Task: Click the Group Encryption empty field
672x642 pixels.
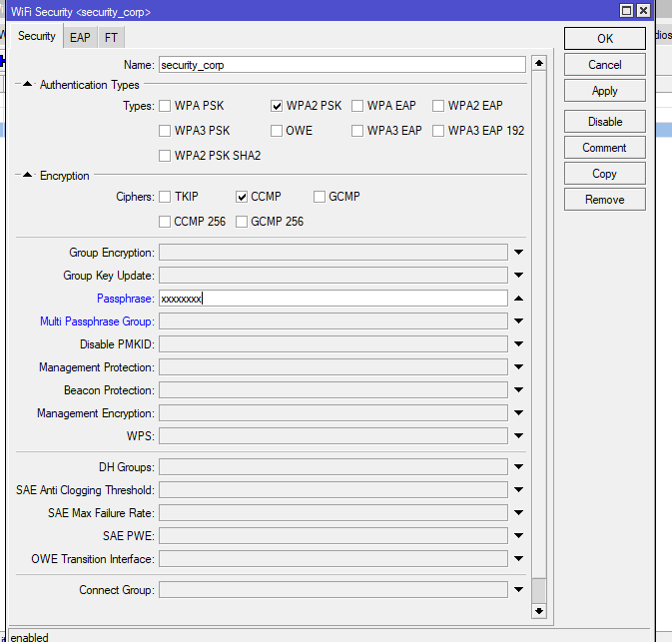Action: (x=334, y=252)
